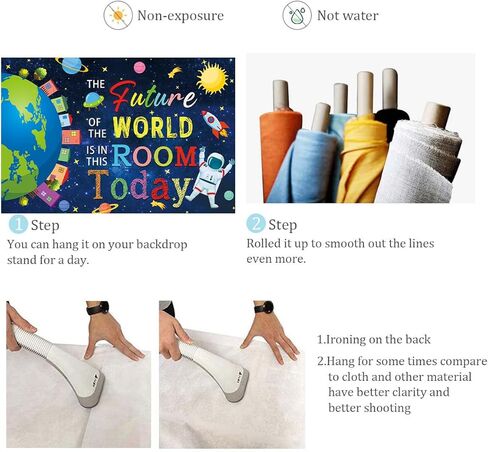Click the 'Non-exposure' label text
488x452 pixels.
180,16
